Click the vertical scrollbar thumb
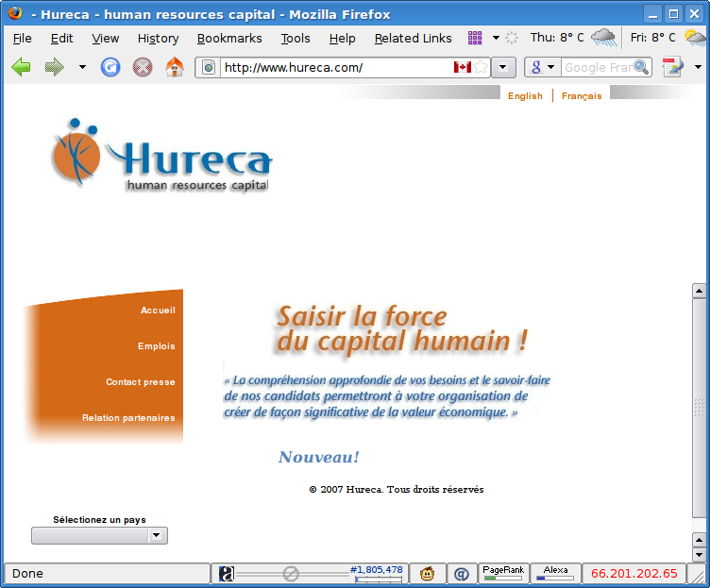Image resolution: width=710 pixels, height=588 pixels. pos(699,408)
